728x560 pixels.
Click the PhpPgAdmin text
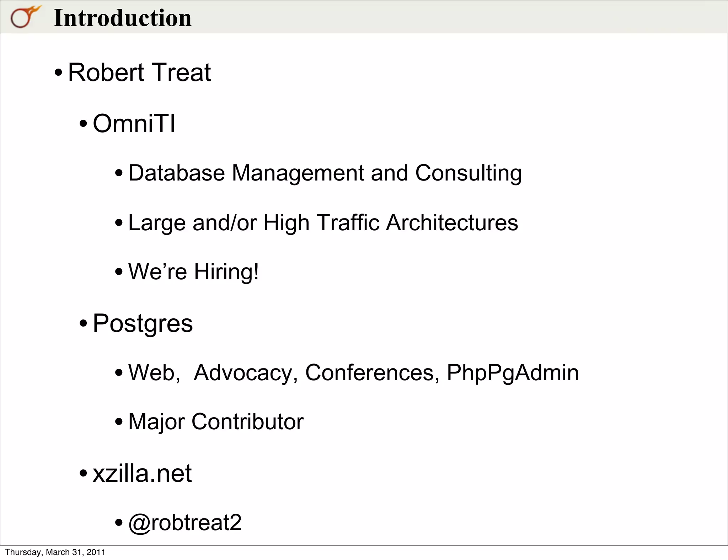[x=513, y=373]
